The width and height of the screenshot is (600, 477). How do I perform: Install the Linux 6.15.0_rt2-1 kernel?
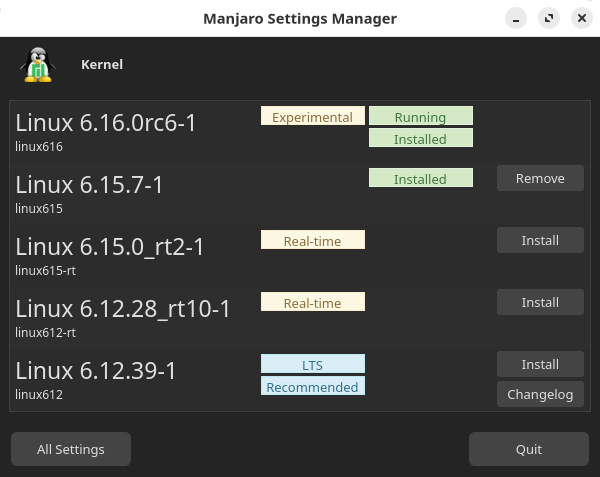540,240
